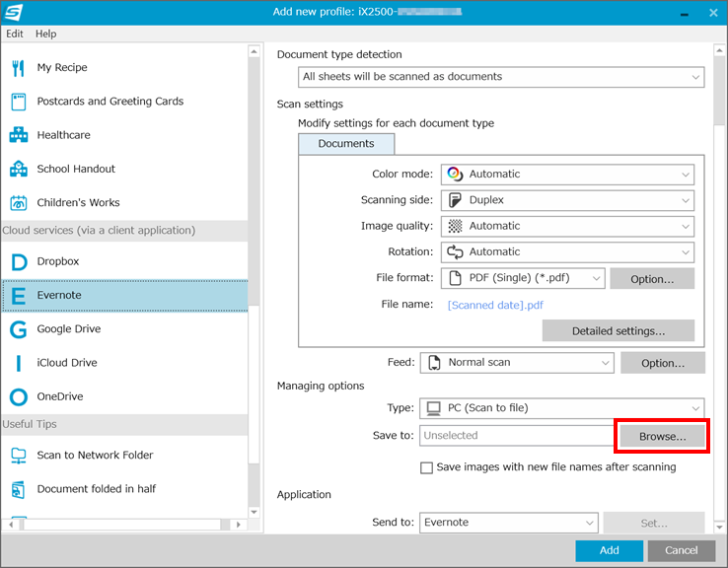728x568 pixels.
Task: Expand the Type PC (Scan to file) dropdown arrow
Action: click(x=695, y=408)
